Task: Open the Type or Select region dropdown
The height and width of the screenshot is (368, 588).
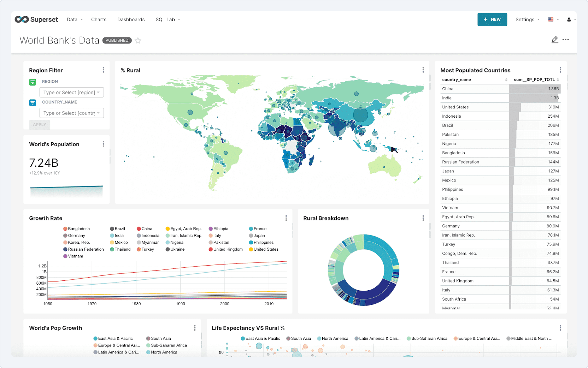Action: (71, 92)
